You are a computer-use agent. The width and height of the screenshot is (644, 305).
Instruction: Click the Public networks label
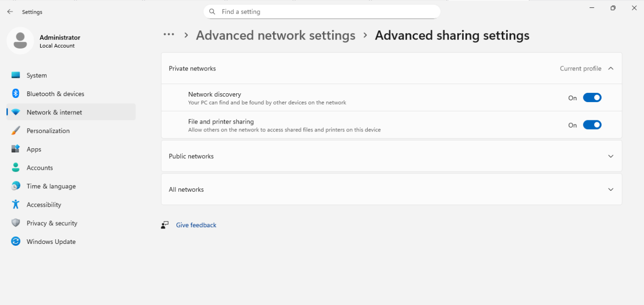pos(191,156)
